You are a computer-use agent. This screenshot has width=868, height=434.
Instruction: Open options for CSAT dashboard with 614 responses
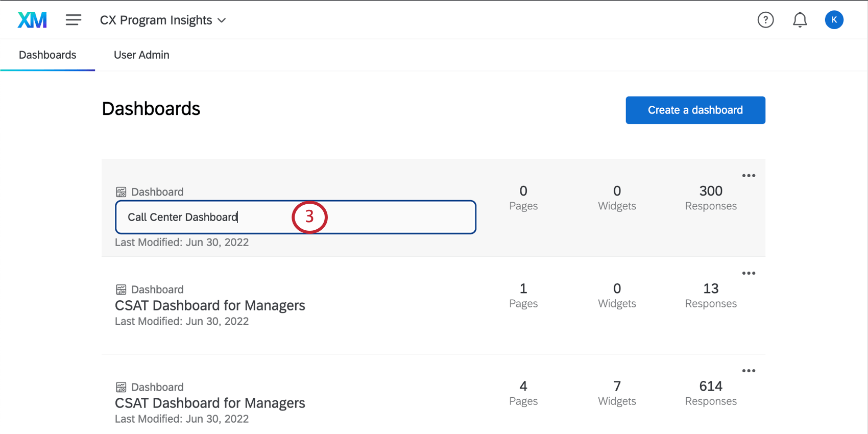(749, 371)
